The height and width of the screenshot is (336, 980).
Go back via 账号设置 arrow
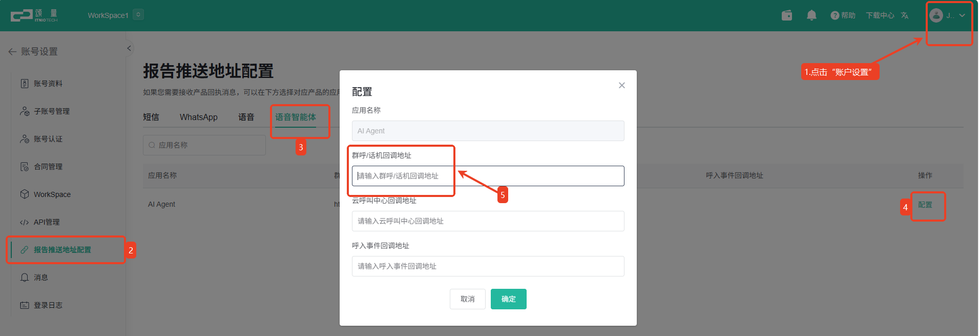click(x=12, y=51)
